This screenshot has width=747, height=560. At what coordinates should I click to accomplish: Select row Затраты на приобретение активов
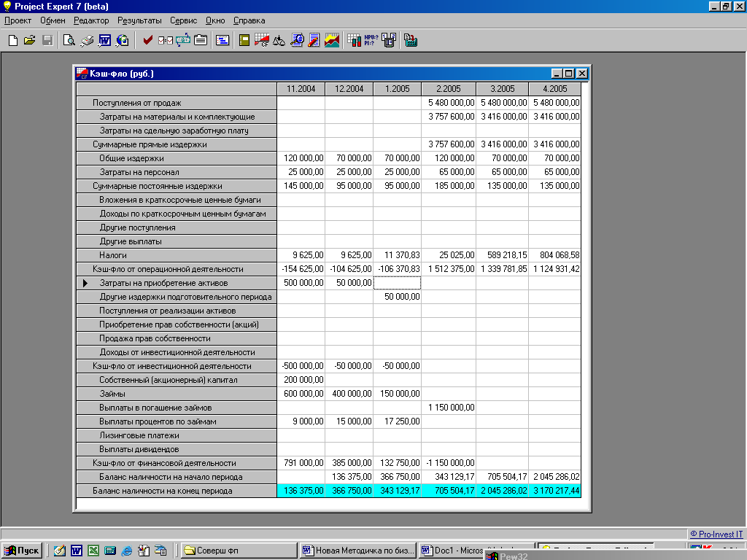(177, 283)
